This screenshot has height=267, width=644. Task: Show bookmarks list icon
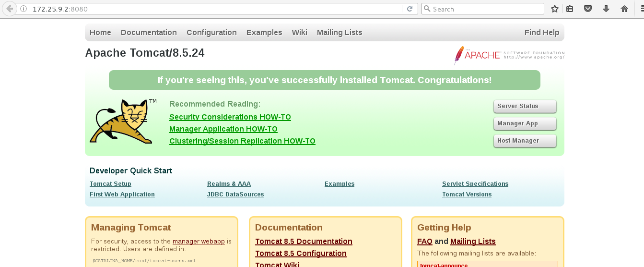(x=569, y=9)
